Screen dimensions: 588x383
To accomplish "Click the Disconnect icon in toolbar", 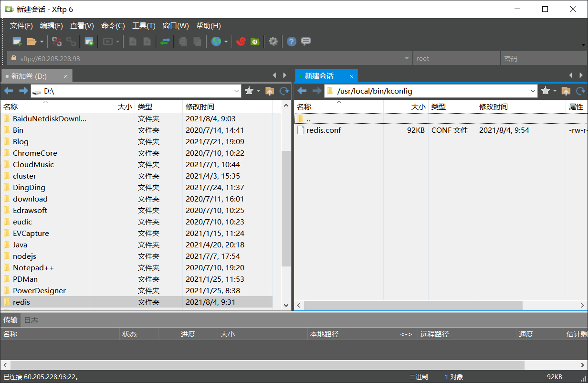I will 57,42.
